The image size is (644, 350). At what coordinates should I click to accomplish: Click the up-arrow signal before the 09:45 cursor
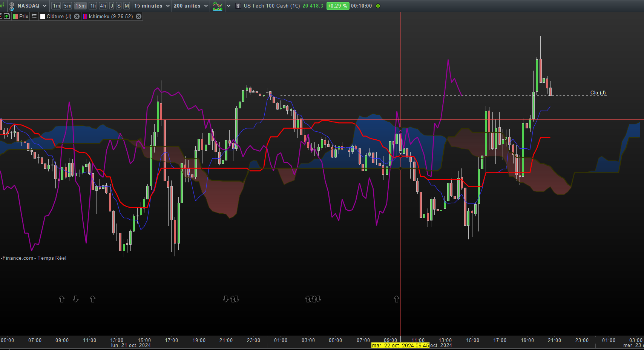click(x=396, y=299)
